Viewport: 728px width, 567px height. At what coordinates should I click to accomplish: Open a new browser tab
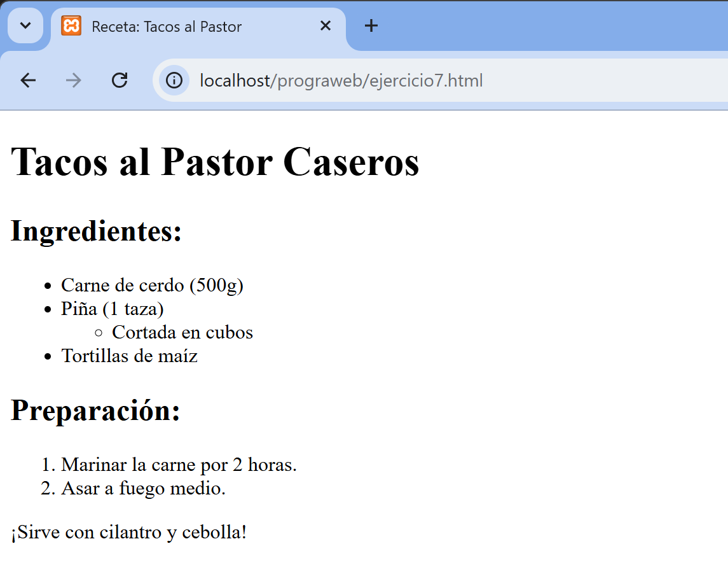coord(371,25)
